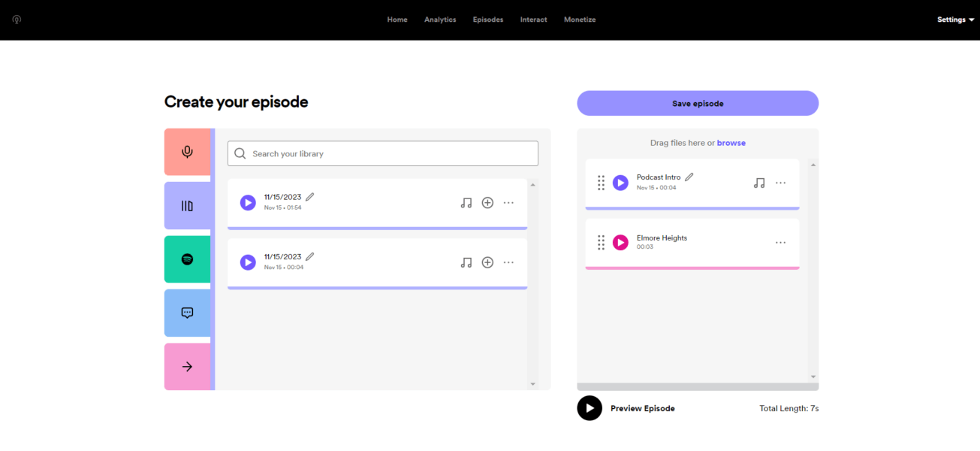Open more options for the second library clip
980x451 pixels.
click(508, 262)
